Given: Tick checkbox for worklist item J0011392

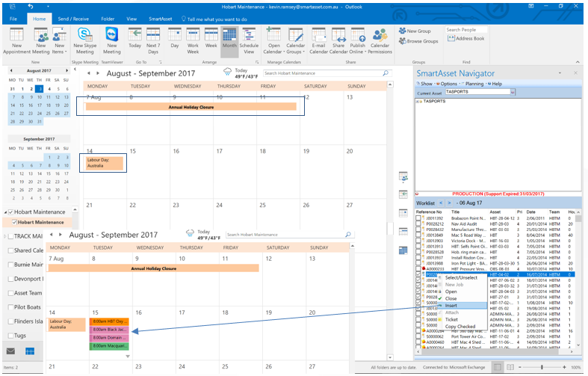Looking at the screenshot, I should (418, 218).
